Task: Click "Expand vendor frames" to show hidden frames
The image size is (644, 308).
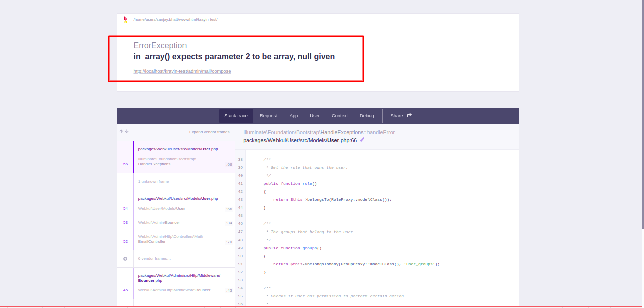Action: pos(209,132)
